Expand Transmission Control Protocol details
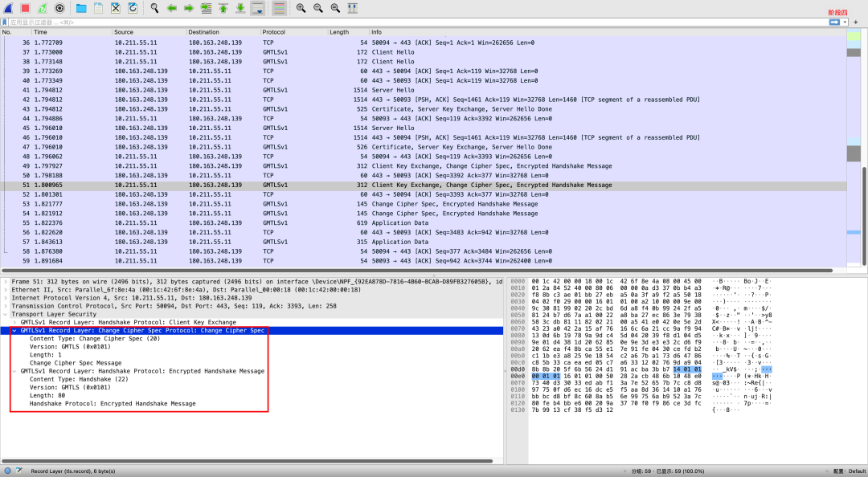Screen dimensions: 868x477 coord(6,306)
